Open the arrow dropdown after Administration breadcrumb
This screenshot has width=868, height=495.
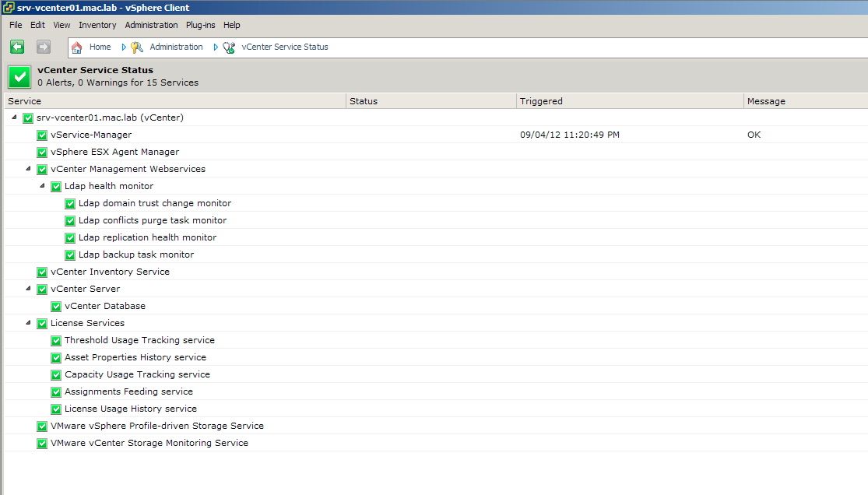click(x=216, y=47)
